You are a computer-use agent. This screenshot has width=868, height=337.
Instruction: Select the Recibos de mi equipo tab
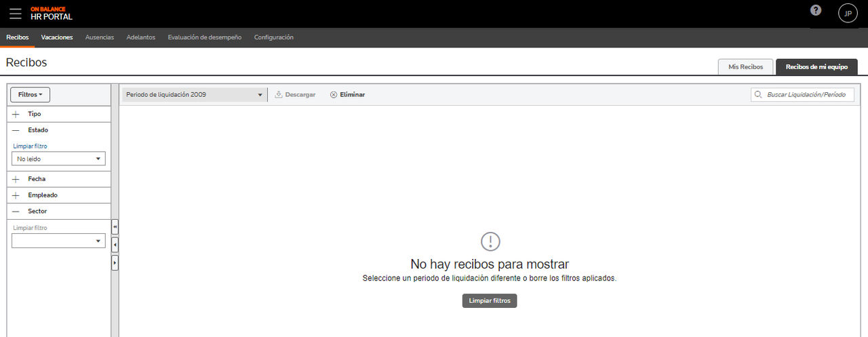point(816,66)
